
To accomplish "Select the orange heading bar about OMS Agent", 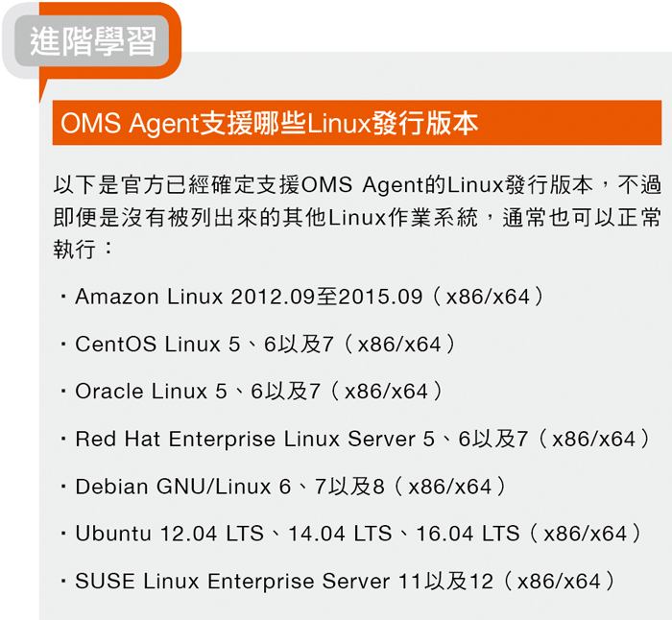I will click(357, 123).
